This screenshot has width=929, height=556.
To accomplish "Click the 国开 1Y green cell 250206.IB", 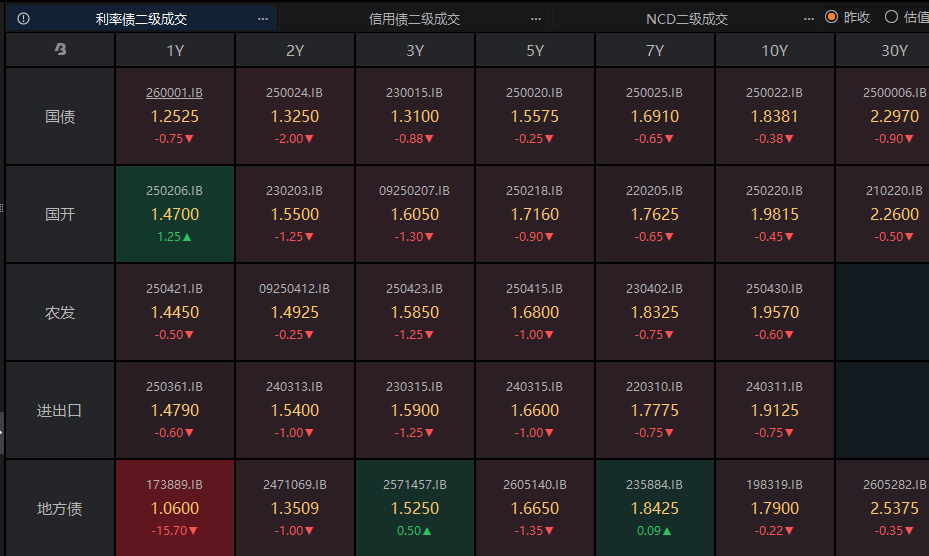I will point(175,214).
